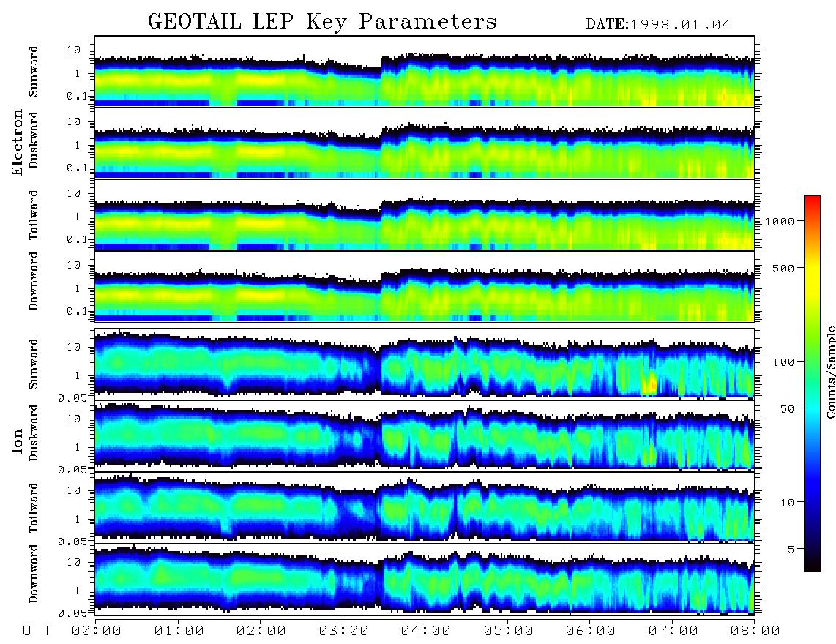
Task: Select the Electron Sunward spectrogram panel
Action: pyautogui.click(x=425, y=72)
